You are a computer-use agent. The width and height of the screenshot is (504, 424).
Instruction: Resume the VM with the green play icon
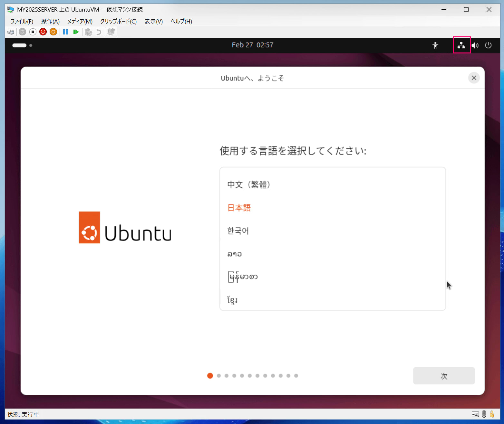[x=76, y=32]
